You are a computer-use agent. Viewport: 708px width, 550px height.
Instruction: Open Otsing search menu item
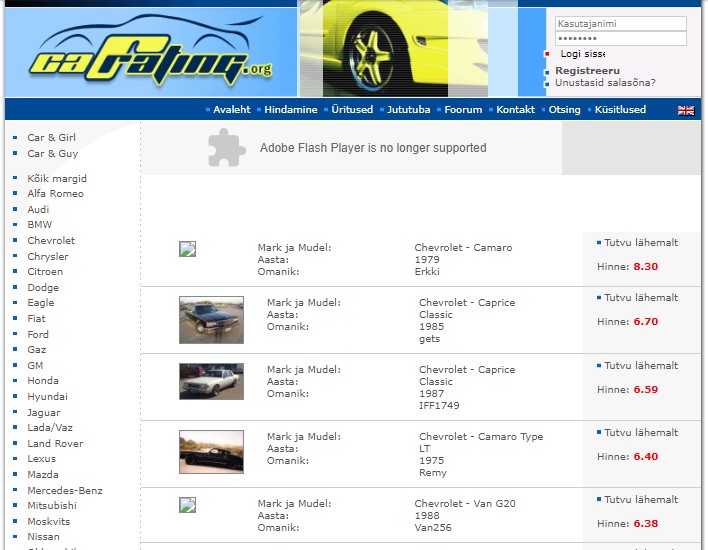pos(564,110)
